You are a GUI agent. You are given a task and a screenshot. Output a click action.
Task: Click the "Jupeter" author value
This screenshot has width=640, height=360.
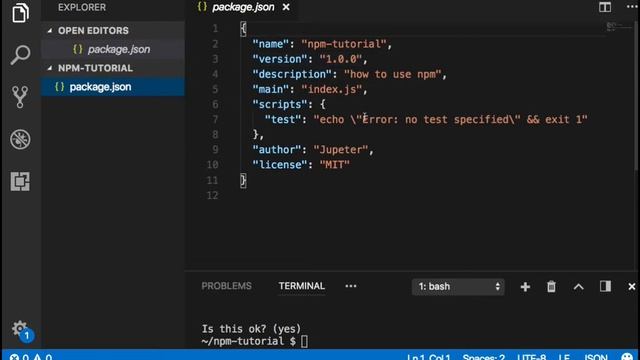point(340,150)
